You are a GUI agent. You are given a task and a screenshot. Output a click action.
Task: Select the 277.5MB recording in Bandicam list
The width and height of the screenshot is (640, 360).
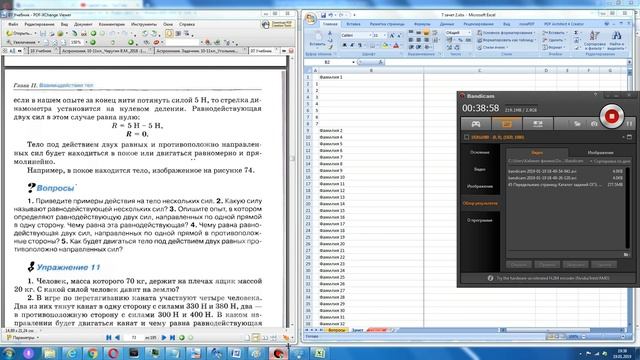pyautogui.click(x=565, y=184)
